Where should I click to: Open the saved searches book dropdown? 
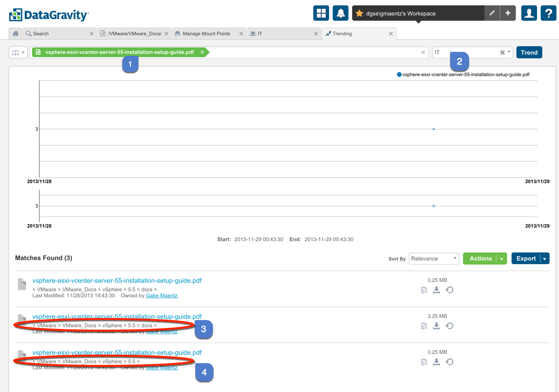click(x=18, y=52)
